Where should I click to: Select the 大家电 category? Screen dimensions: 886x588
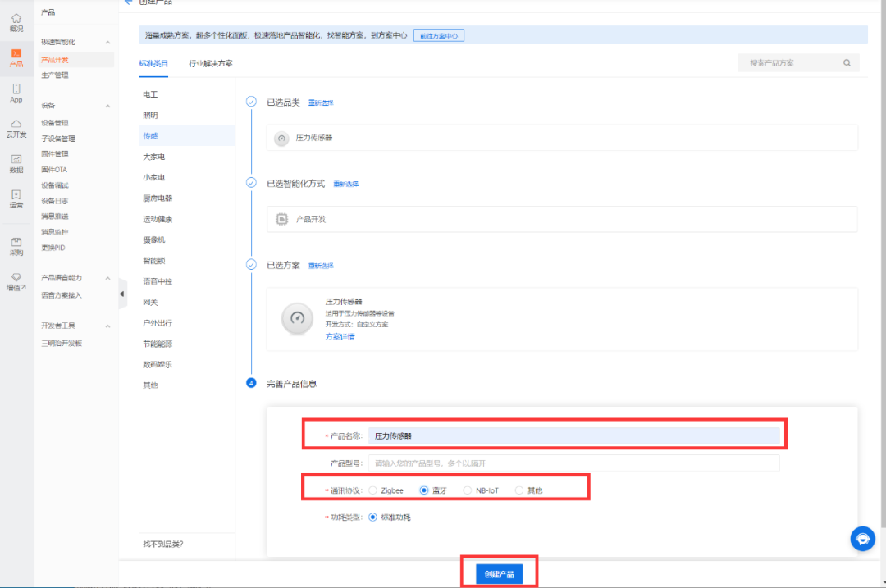pyautogui.click(x=154, y=157)
